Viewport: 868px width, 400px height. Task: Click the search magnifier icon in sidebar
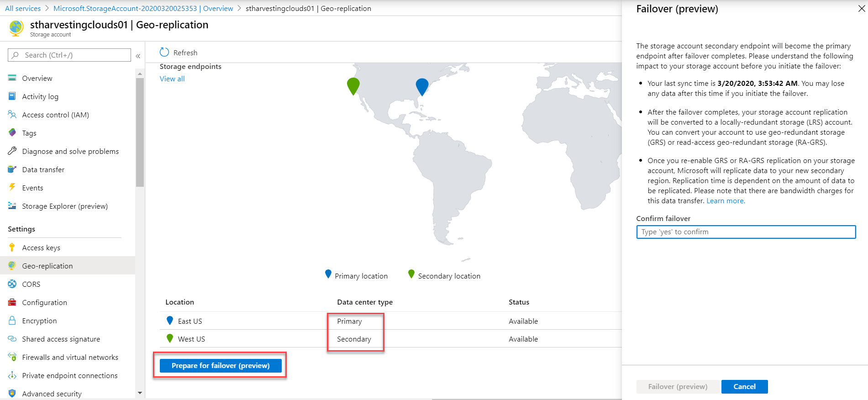16,55
